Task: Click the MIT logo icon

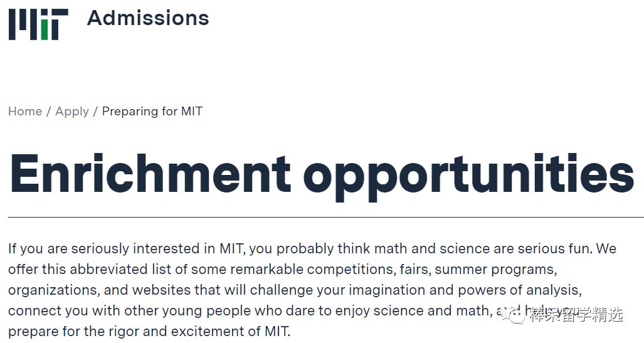Action: click(38, 24)
